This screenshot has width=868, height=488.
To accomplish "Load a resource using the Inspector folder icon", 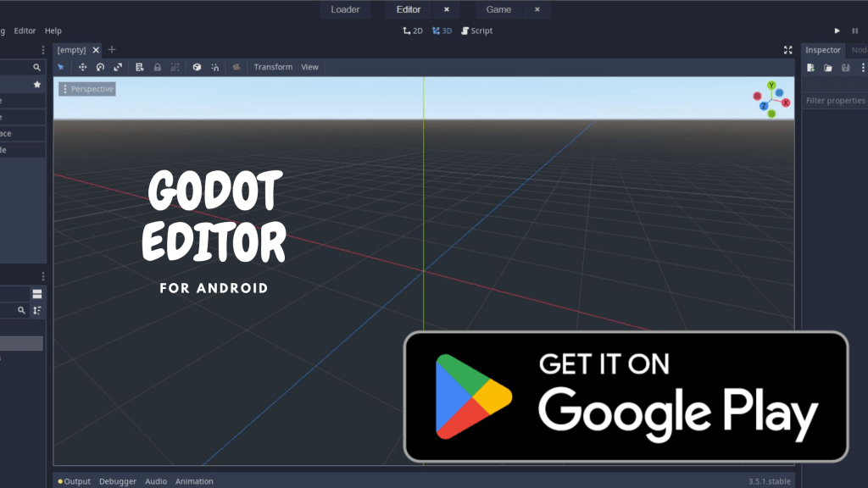I will (828, 67).
